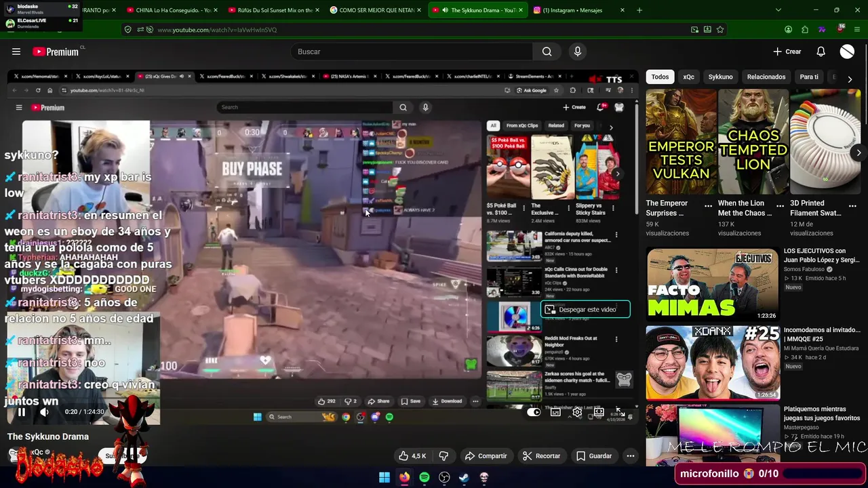Image resolution: width=868 pixels, height=488 pixels.
Task: Open options for The Emperor Surprises video
Action: click(x=708, y=206)
